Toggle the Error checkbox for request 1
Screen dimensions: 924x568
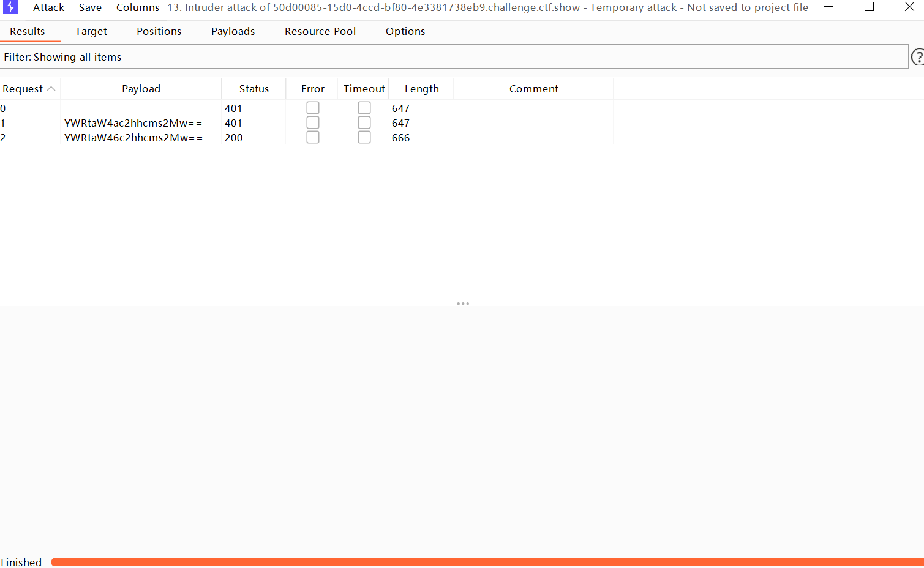pos(313,122)
